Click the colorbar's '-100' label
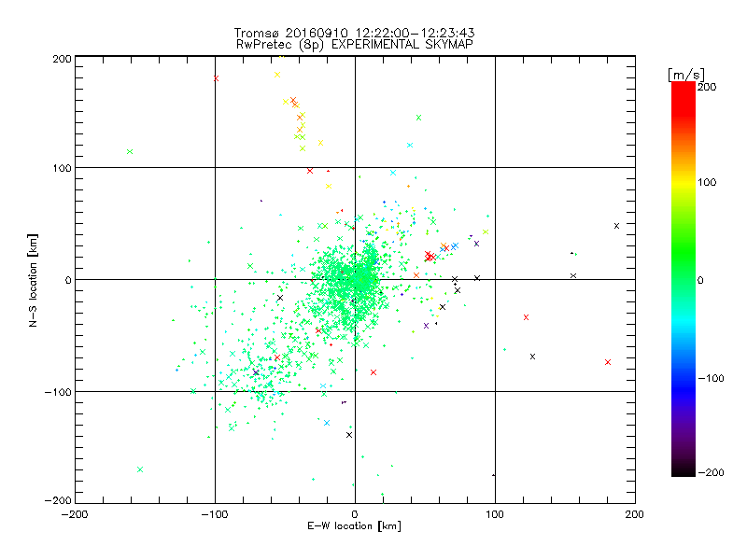747x560 pixels. pos(711,378)
